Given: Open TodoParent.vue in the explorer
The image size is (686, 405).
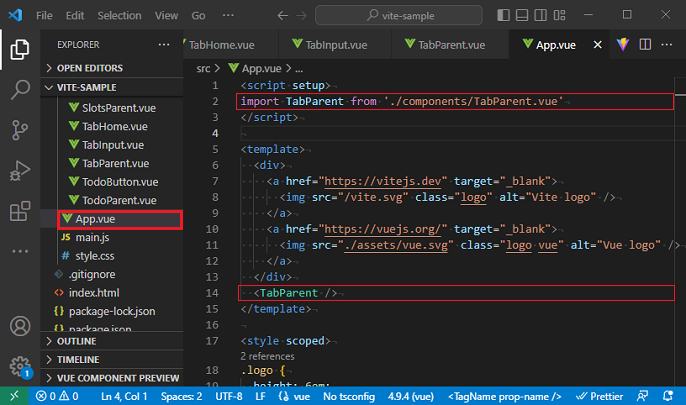Looking at the screenshot, I should point(112,200).
